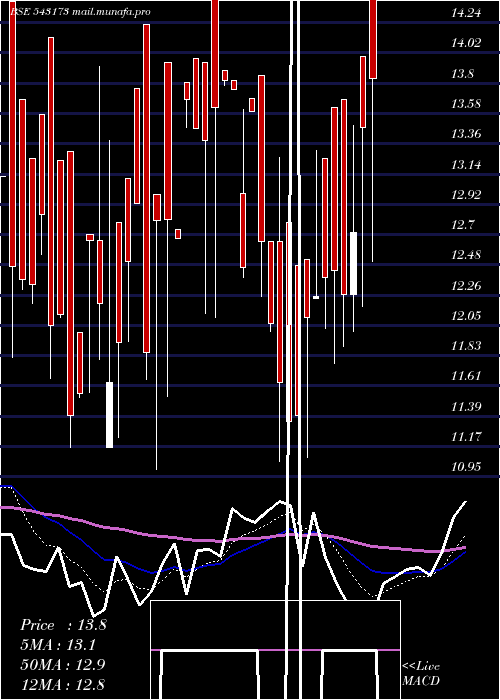Click the Price : 13.8 readout
The image size is (500, 700).
pos(63,625)
